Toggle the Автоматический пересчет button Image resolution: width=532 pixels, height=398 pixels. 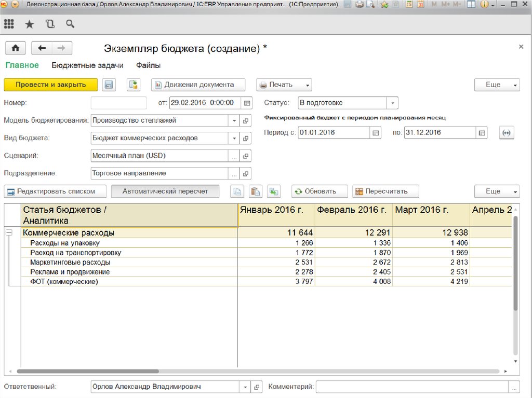(x=165, y=191)
